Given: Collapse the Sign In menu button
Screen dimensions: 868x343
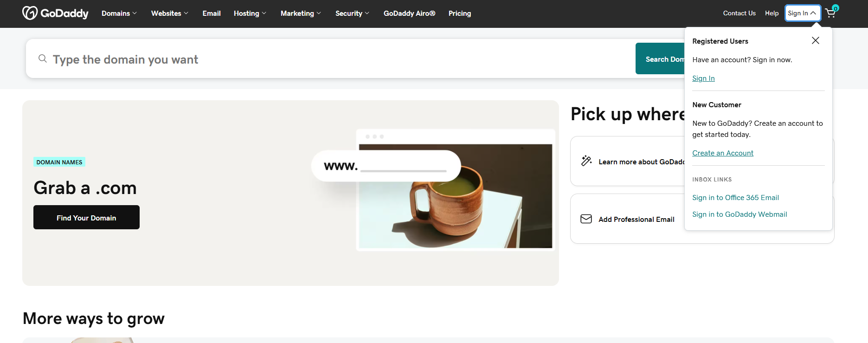Looking at the screenshot, I should pos(802,13).
